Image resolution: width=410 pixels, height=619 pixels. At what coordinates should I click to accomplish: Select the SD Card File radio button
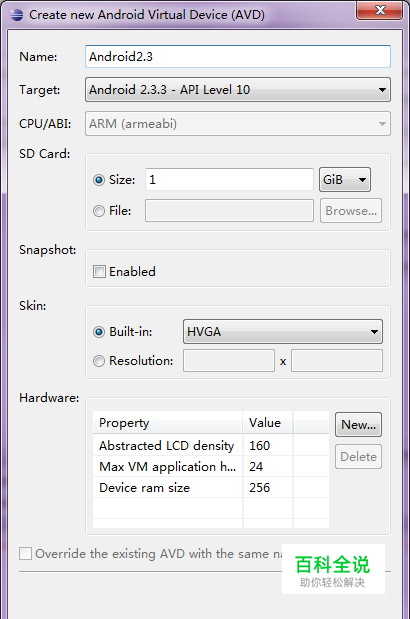coord(99,211)
